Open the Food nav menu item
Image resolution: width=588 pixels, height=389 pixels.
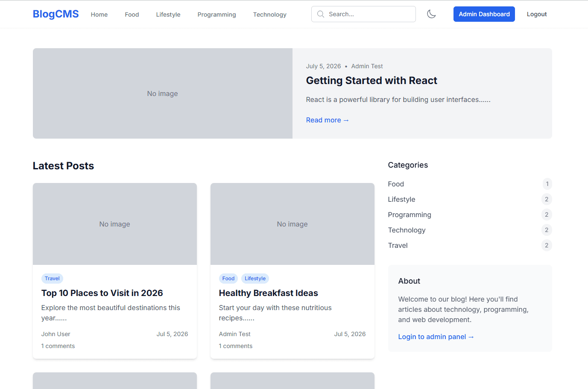click(x=132, y=15)
